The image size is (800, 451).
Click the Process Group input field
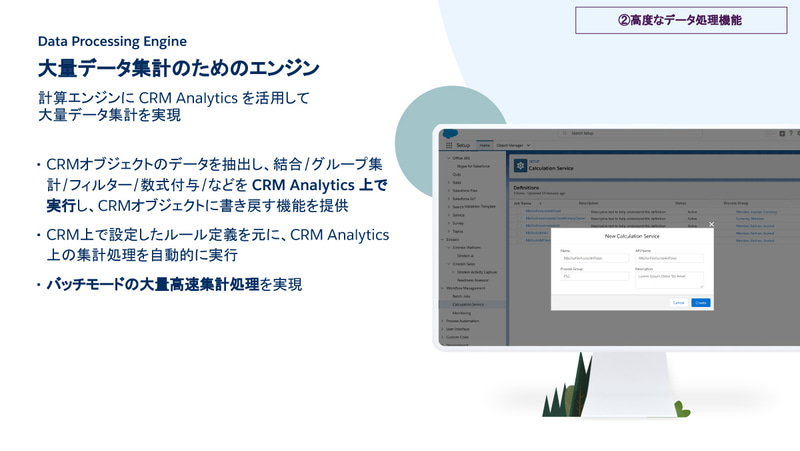pos(594,276)
